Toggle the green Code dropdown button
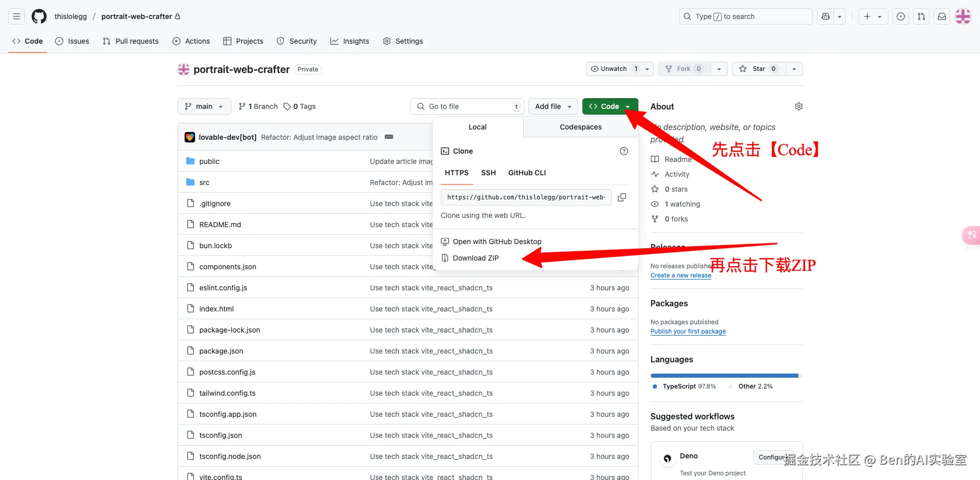This screenshot has width=980, height=480. pos(610,106)
